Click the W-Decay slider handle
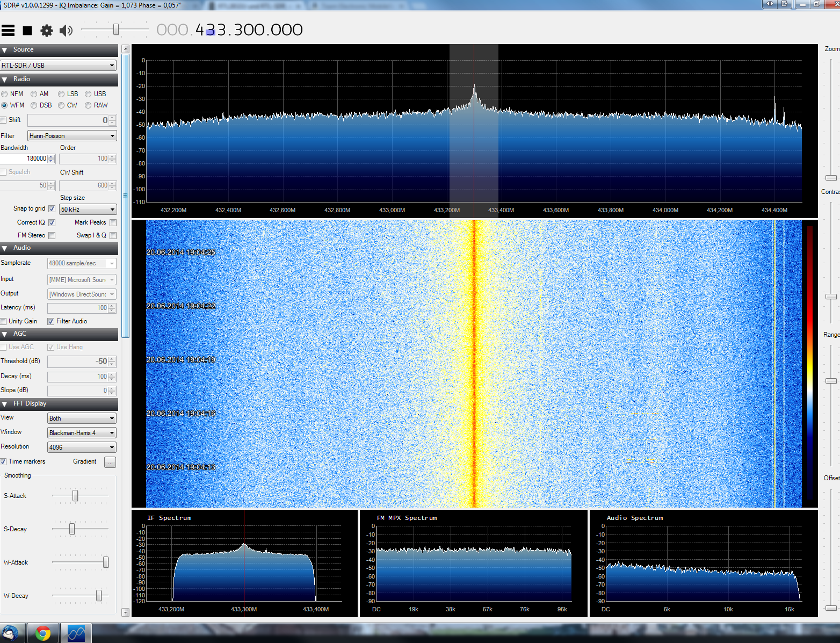This screenshot has height=643, width=840. point(99,596)
